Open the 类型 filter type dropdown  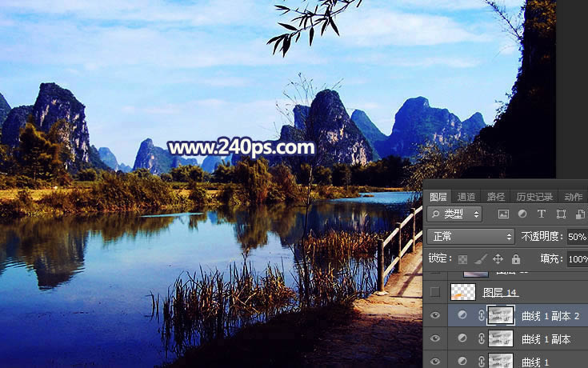pyautogui.click(x=454, y=214)
